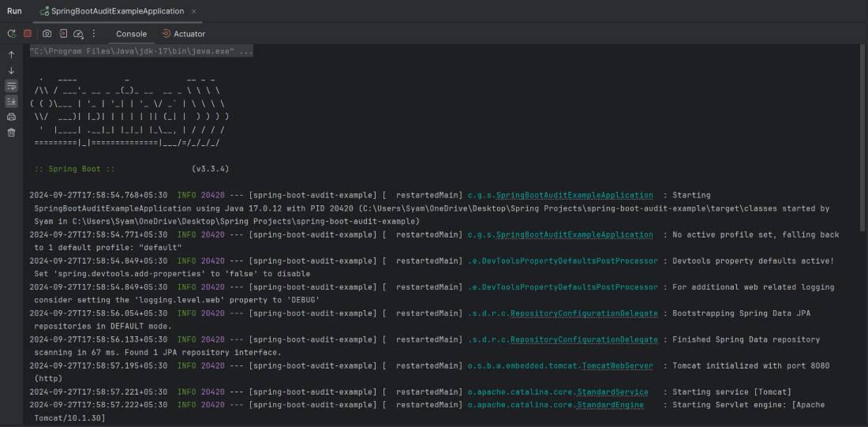This screenshot has height=427, width=868.
Task: Rerun the SpringBootAuditExampleApplication
Action: click(x=11, y=34)
